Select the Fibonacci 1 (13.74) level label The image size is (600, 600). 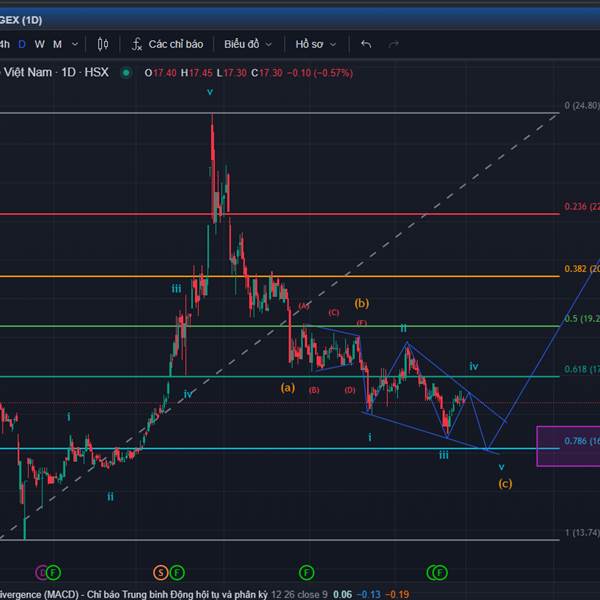coord(582,533)
